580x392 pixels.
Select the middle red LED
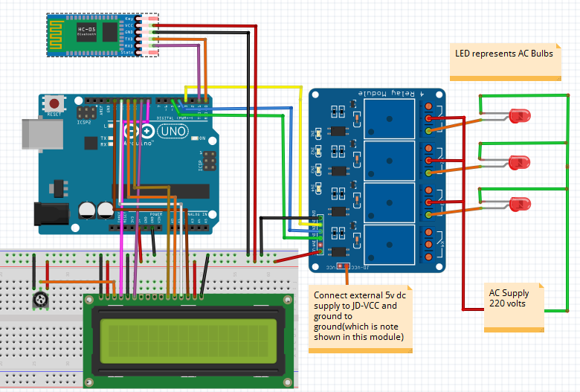520,161
